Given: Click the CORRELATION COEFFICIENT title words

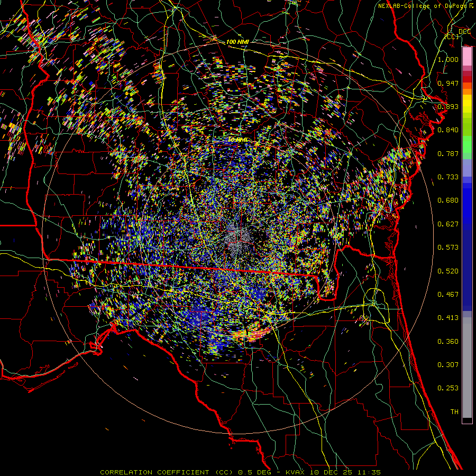Looking at the screenshot, I should coord(154,472).
